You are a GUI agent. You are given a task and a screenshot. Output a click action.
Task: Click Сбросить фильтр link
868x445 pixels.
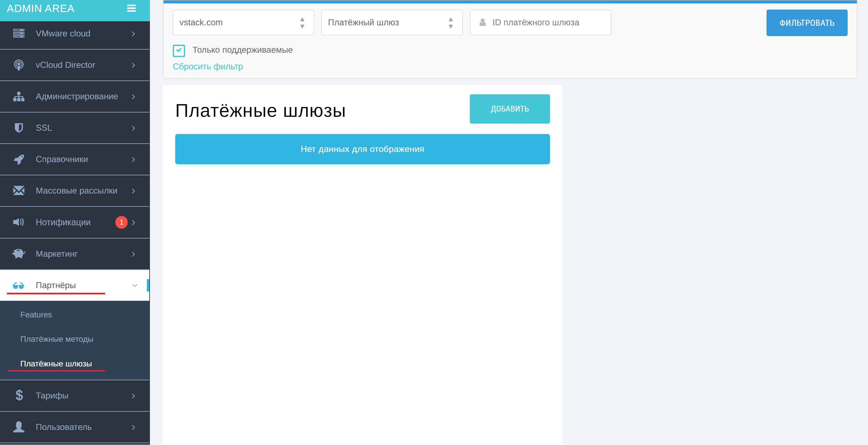[208, 67]
